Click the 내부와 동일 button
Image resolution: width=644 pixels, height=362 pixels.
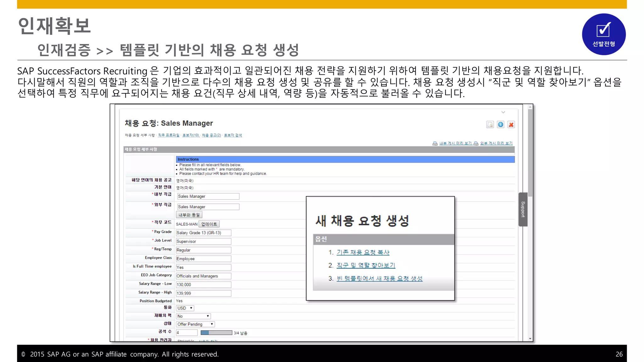(189, 215)
